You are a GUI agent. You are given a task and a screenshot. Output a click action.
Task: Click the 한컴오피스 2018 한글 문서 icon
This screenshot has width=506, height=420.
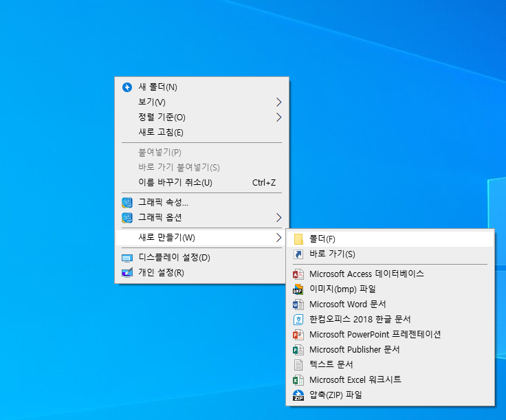298,320
